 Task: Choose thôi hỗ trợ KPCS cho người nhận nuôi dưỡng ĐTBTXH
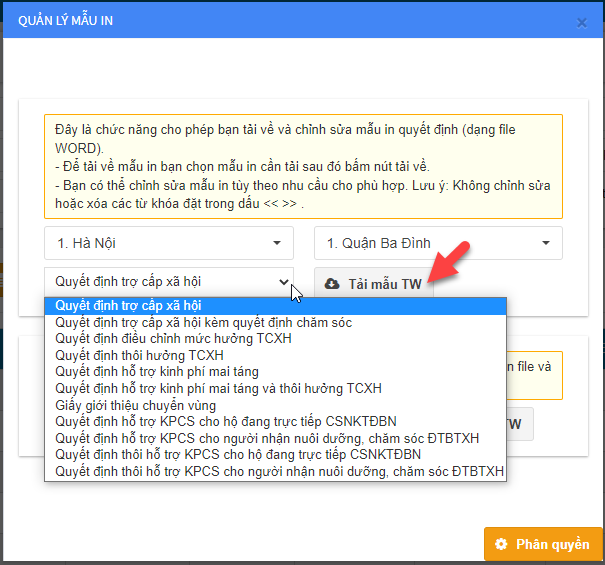[x=280, y=471]
